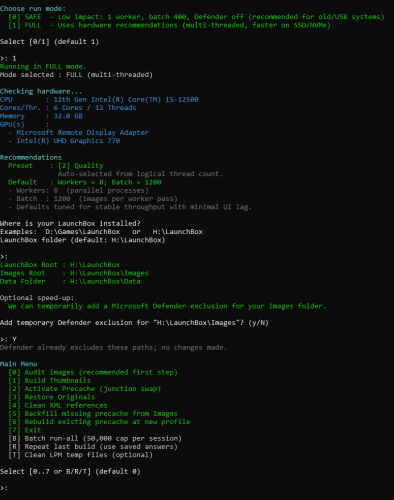This screenshot has height=500, width=394.
Task: Click menu option '[4] Clean XML references'
Action: (x=58, y=405)
